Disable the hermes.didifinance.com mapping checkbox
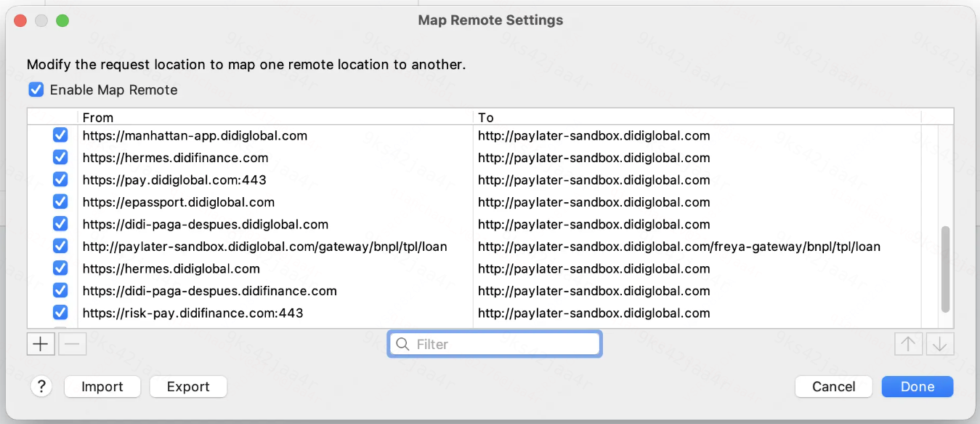Image resolution: width=980 pixels, height=424 pixels. (60, 158)
